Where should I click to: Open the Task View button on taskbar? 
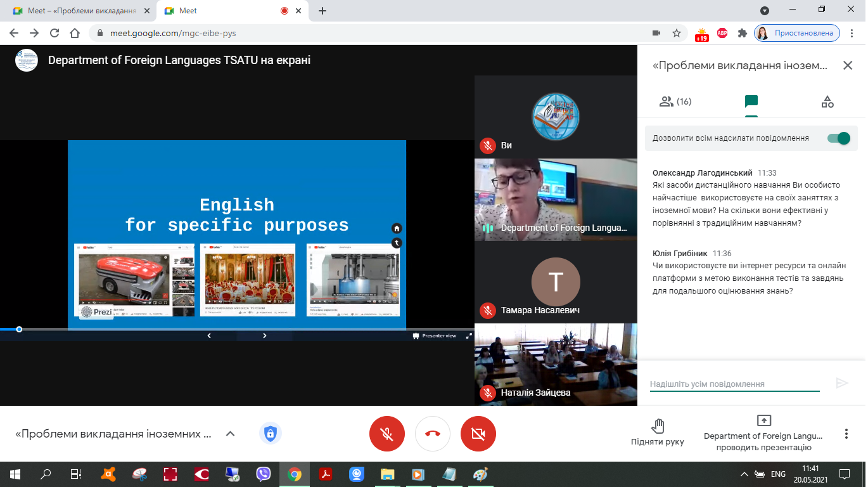click(x=76, y=474)
